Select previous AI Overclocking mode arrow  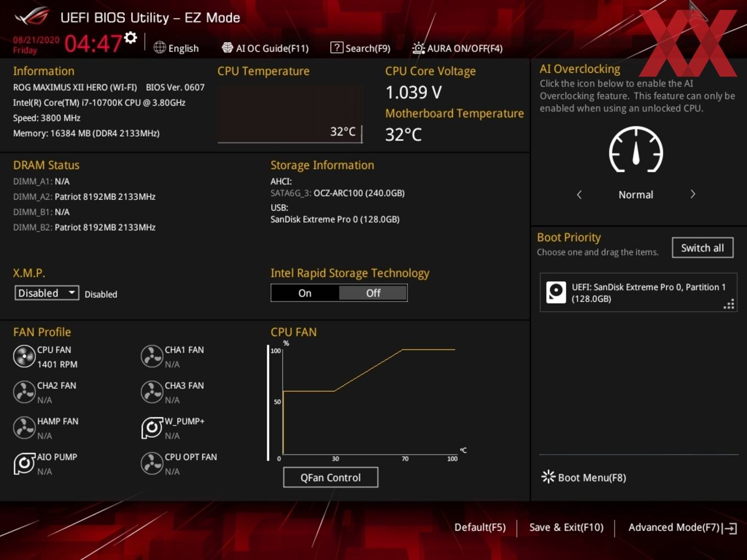[579, 194]
